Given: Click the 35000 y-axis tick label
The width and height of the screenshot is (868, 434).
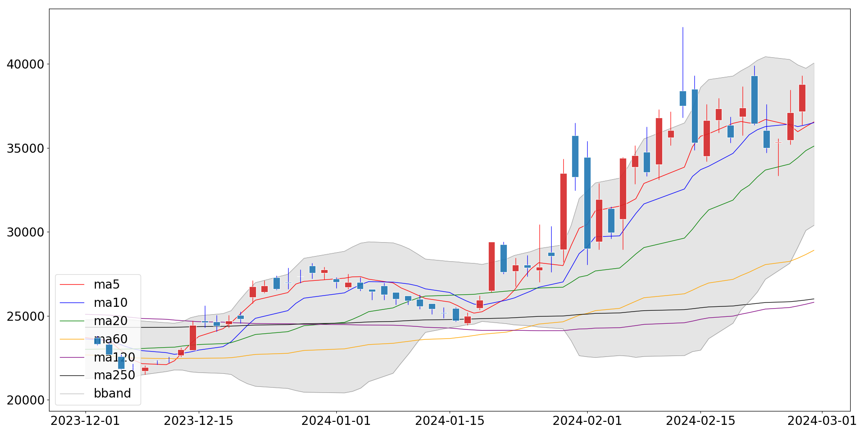Looking at the screenshot, I should pyautogui.click(x=26, y=148).
